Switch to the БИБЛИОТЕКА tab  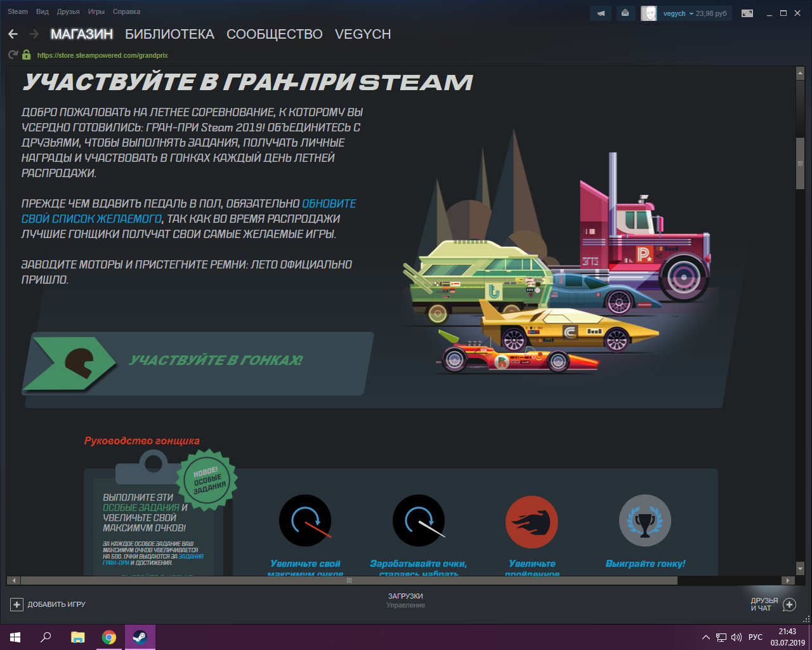click(x=169, y=34)
